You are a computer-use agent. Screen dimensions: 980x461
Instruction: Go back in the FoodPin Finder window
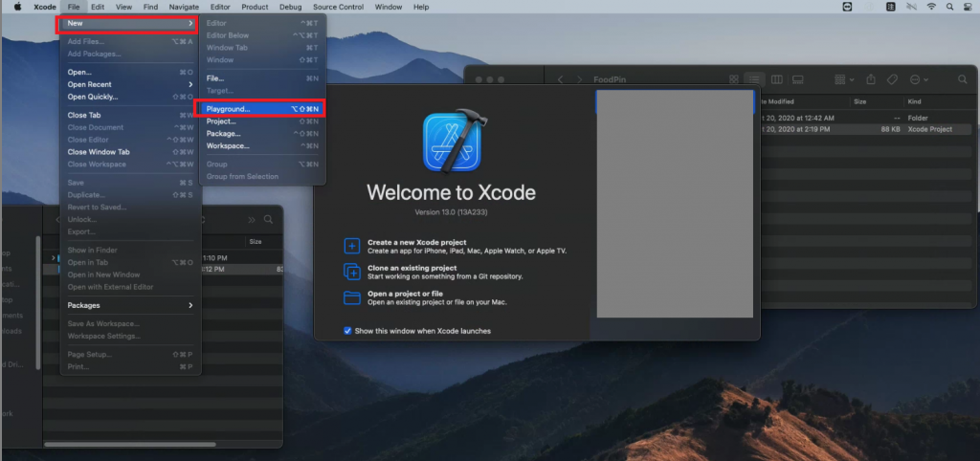[x=561, y=80]
